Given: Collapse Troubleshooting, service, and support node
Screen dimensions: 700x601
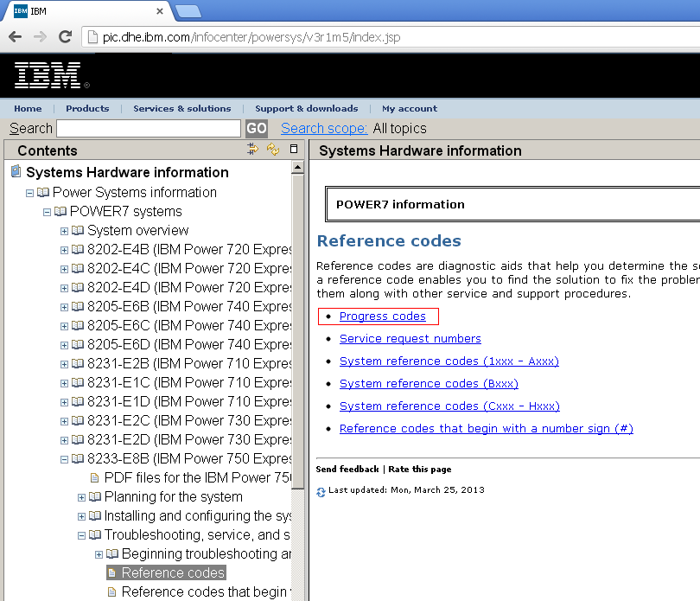Looking at the screenshot, I should [82, 534].
